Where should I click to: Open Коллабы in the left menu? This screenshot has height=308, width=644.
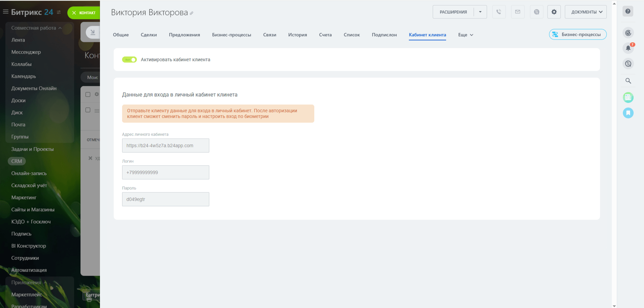pyautogui.click(x=21, y=64)
